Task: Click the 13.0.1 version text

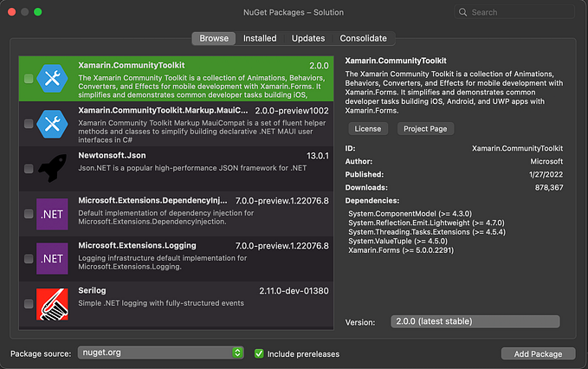Action: pyautogui.click(x=318, y=156)
